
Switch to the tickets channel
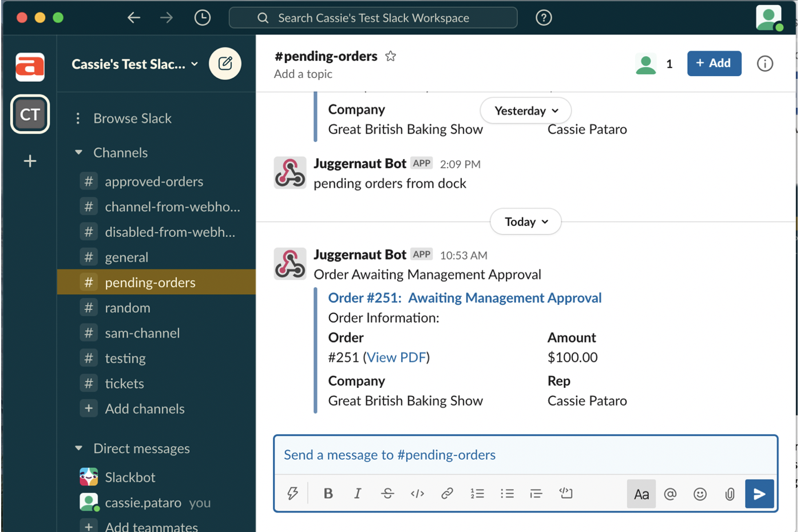click(124, 383)
